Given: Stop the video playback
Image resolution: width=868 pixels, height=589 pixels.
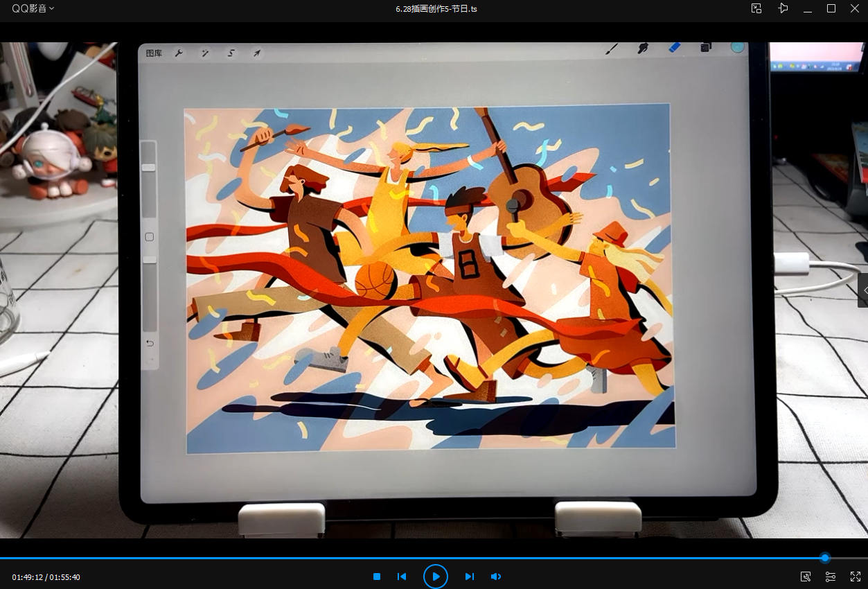Looking at the screenshot, I should point(377,577).
